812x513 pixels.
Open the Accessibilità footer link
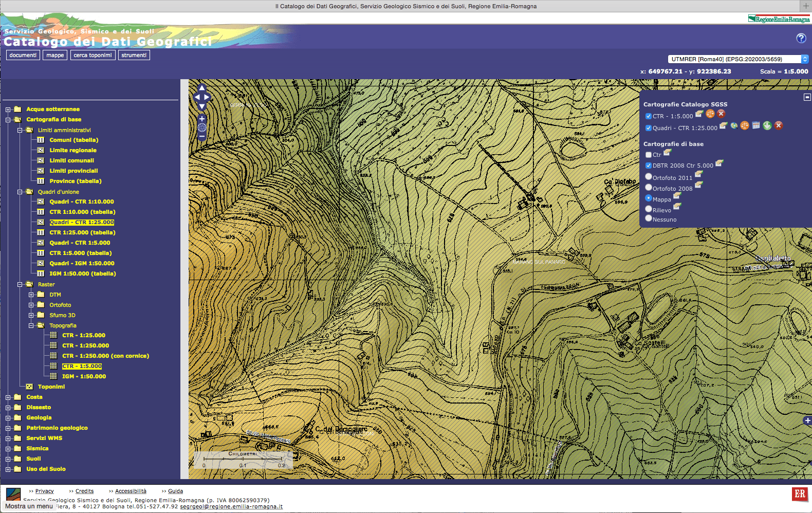click(131, 491)
